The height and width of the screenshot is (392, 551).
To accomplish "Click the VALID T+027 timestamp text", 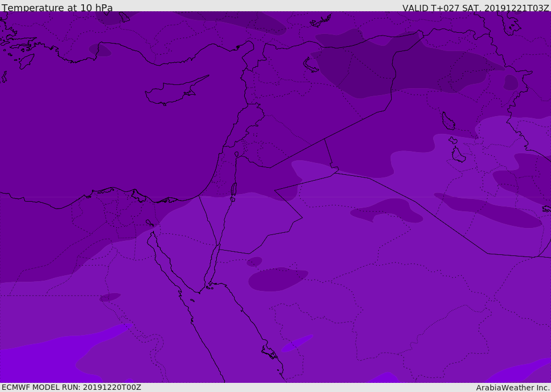I will 476,8.
